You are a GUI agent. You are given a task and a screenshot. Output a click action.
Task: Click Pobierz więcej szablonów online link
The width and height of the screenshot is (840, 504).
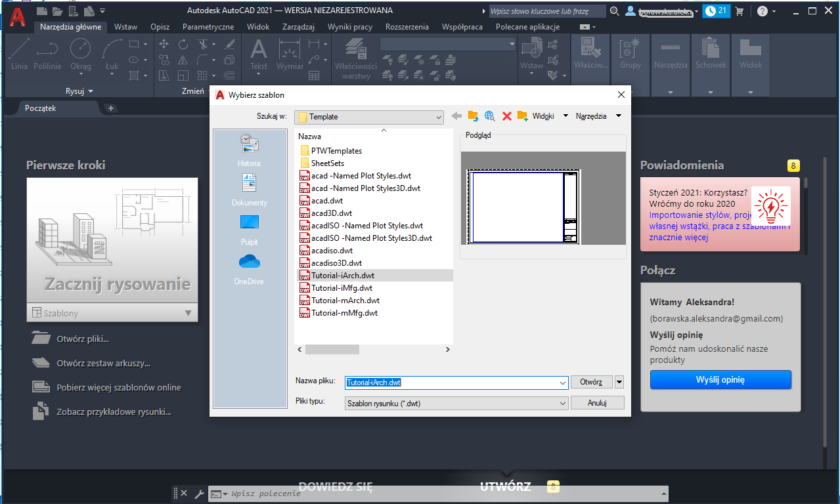click(x=119, y=388)
